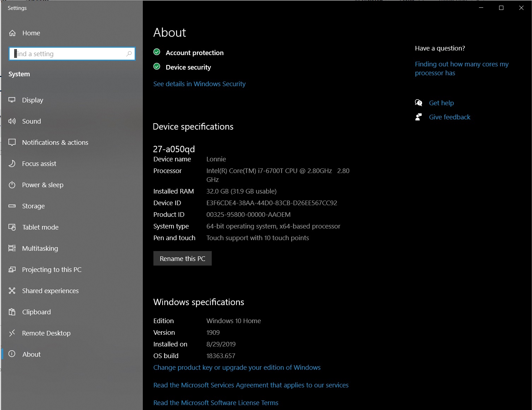This screenshot has height=410, width=532.
Task: Click Version value 1909
Action: pos(213,332)
